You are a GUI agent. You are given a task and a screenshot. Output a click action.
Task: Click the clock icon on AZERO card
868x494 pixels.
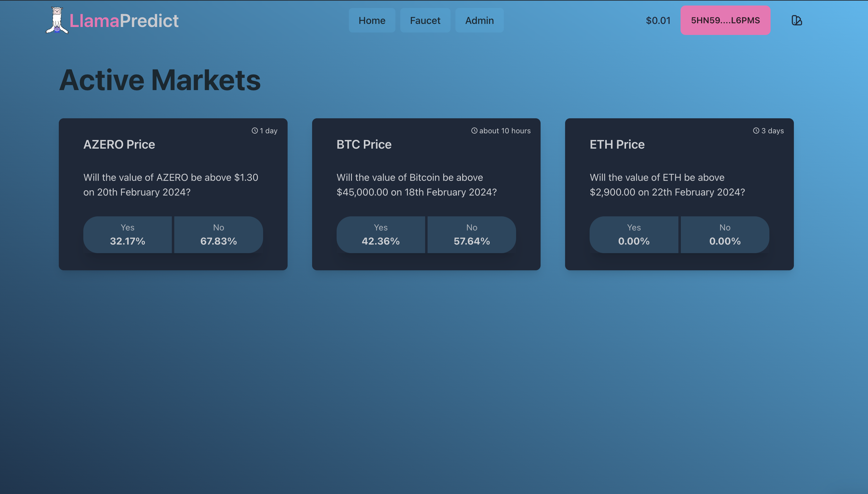click(255, 131)
